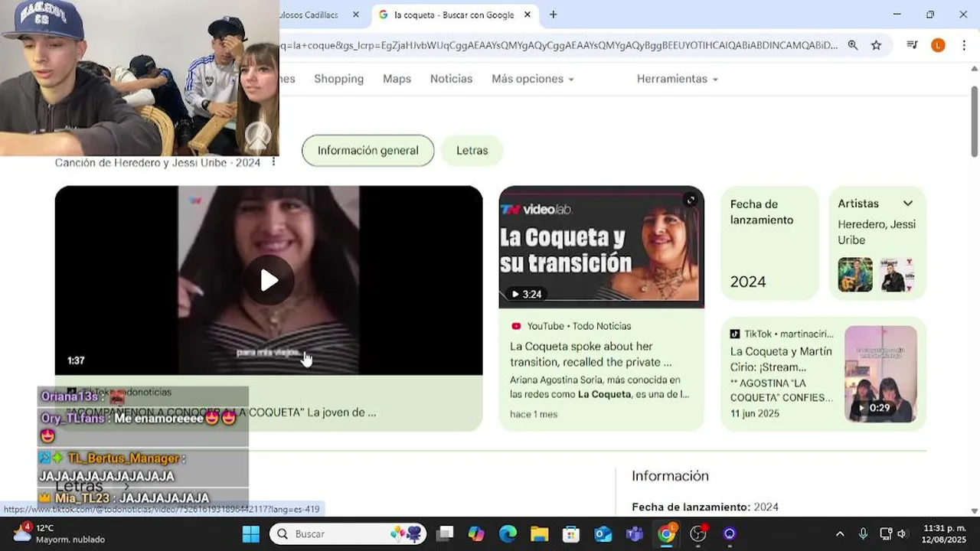The width and height of the screenshot is (980, 551).
Task: Open the Windows Start menu
Action: click(251, 533)
